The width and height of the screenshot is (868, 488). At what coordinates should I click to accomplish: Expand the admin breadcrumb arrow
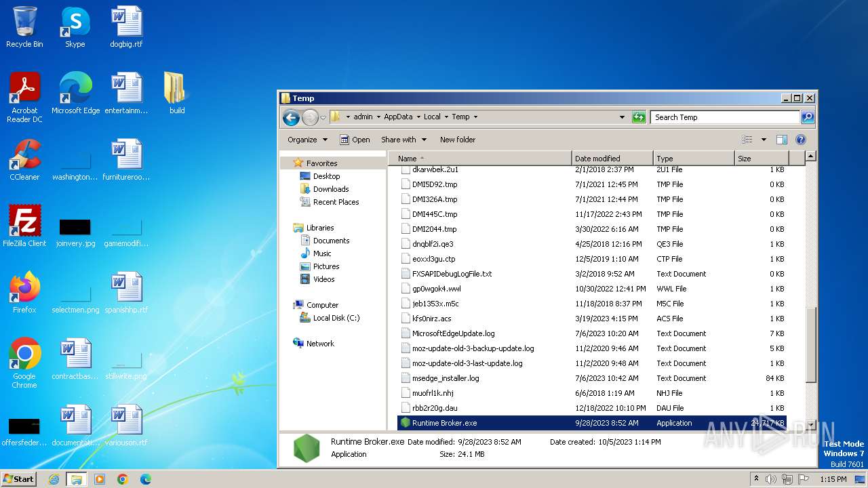pyautogui.click(x=378, y=117)
